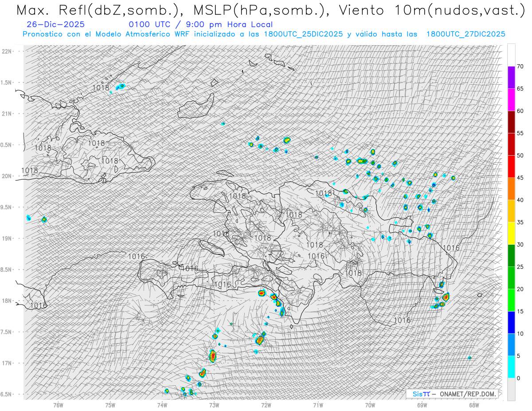Click the bright green 15–20 dBZ colorbar segment
This screenshot has height=411, width=532.
[511, 300]
